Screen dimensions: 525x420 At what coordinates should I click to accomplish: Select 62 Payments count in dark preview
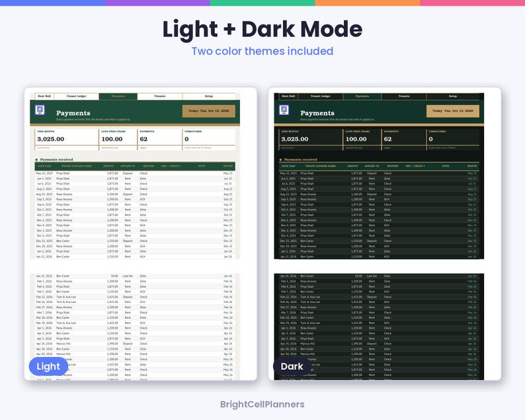pos(387,139)
